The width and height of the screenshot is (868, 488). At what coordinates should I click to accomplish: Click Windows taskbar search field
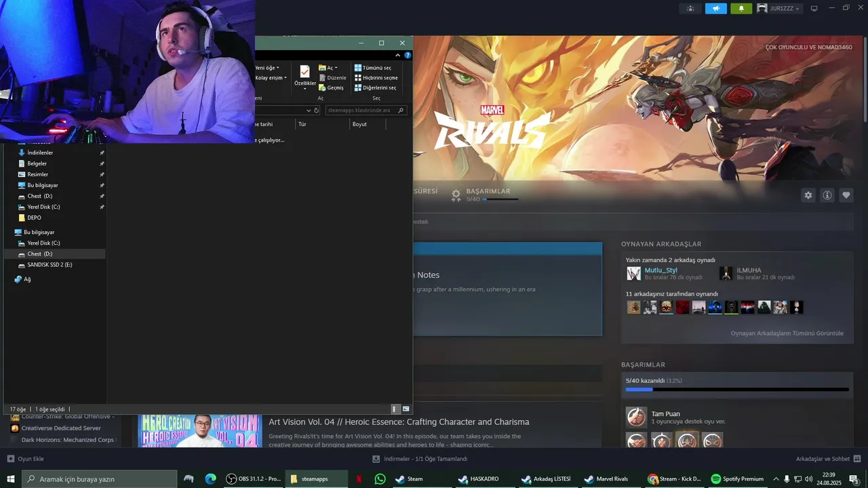tap(99, 479)
